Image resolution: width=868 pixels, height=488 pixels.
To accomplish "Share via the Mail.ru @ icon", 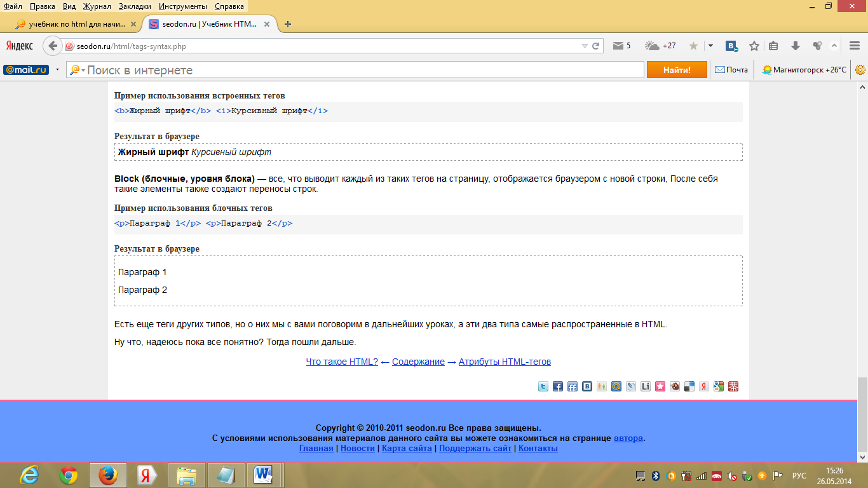I will (616, 386).
